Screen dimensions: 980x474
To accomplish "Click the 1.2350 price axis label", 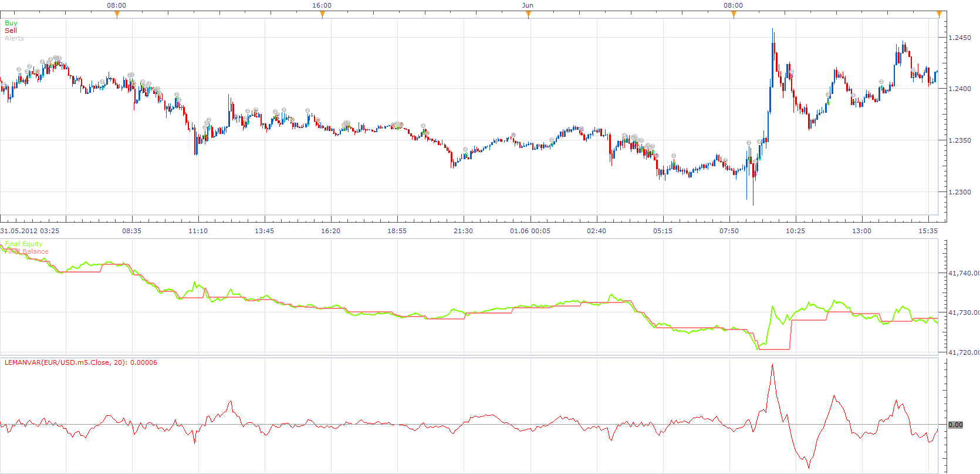I will tap(960, 140).
